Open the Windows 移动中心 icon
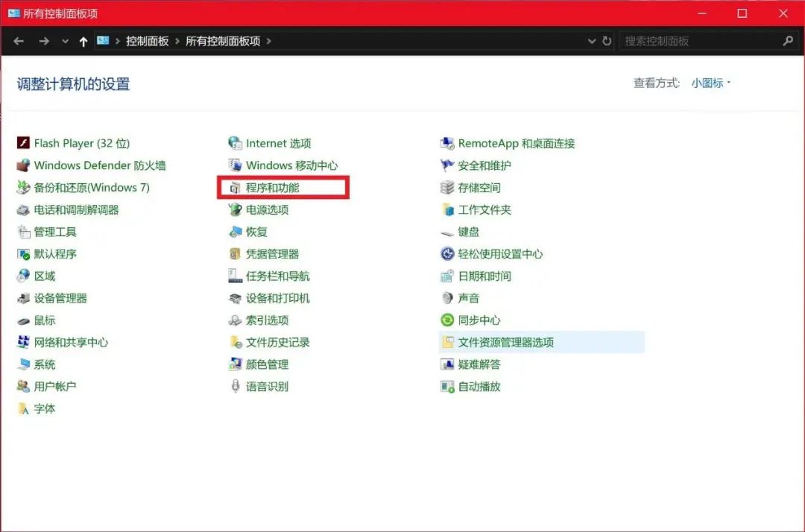The height and width of the screenshot is (532, 805). (235, 165)
